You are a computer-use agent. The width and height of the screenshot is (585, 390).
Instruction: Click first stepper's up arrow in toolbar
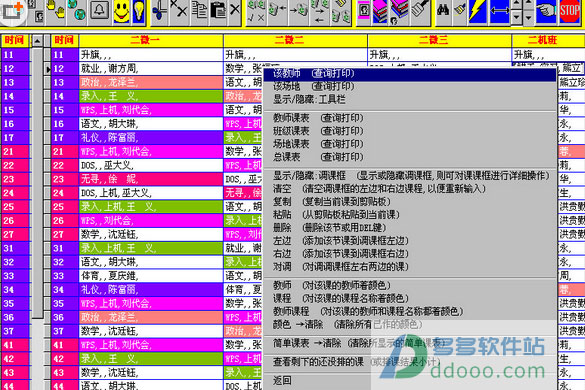pyautogui.click(x=516, y=4)
